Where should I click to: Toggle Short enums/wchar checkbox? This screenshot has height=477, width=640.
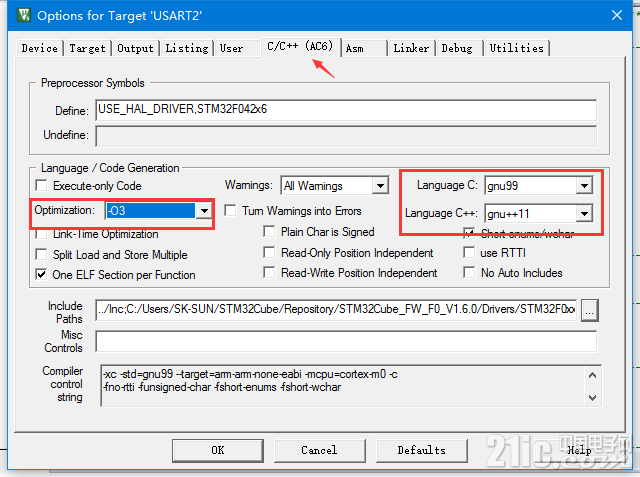[469, 233]
